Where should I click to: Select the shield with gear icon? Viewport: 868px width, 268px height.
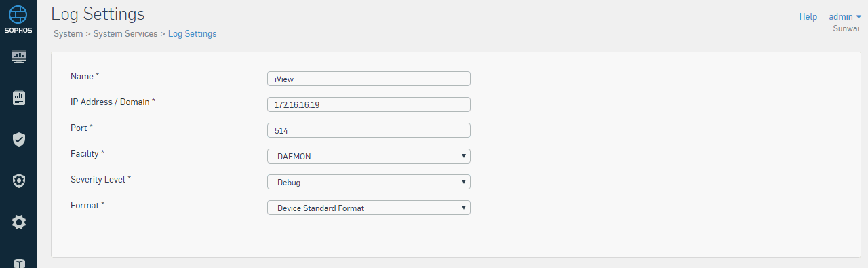coord(19,180)
